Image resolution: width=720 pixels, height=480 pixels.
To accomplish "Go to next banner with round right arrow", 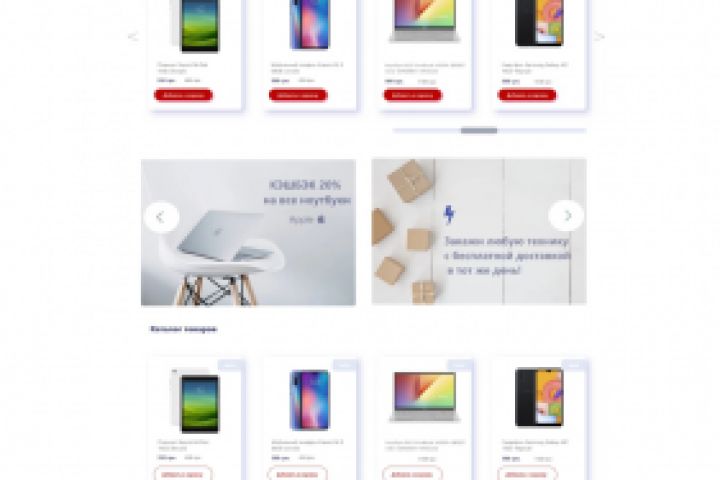I will tap(567, 215).
